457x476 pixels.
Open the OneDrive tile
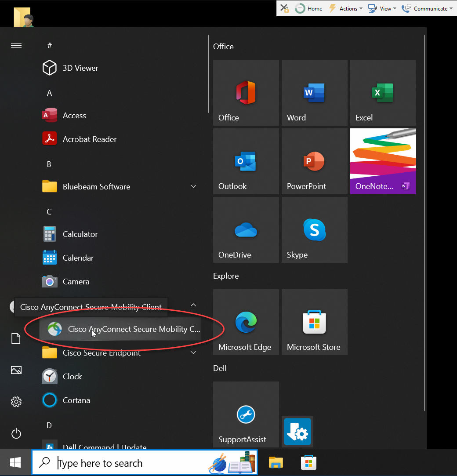[x=246, y=230]
